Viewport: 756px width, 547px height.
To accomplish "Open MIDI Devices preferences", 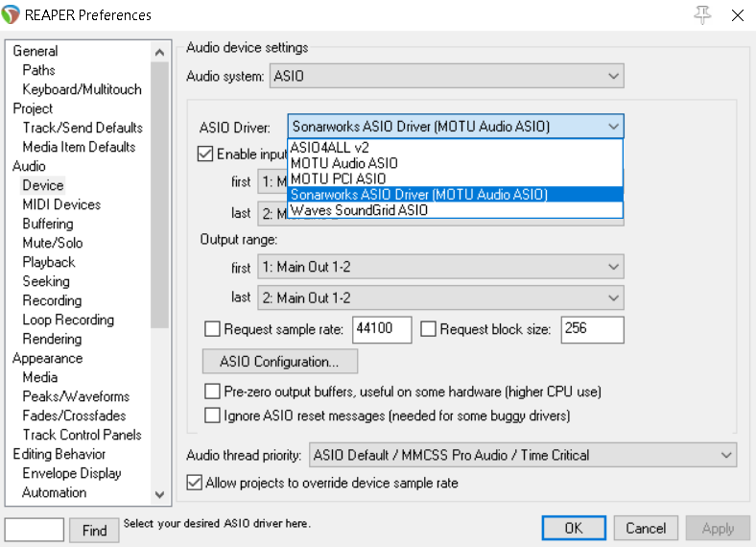I will pos(61,204).
